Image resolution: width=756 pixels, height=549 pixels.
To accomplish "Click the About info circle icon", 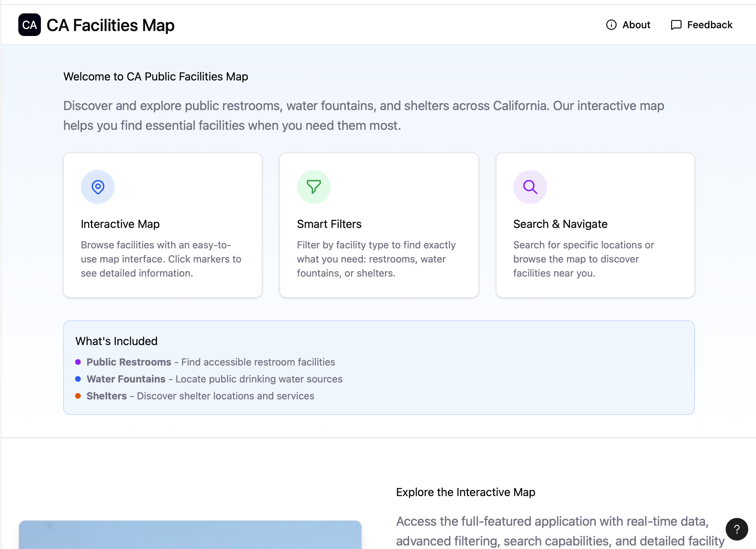I will (x=611, y=25).
